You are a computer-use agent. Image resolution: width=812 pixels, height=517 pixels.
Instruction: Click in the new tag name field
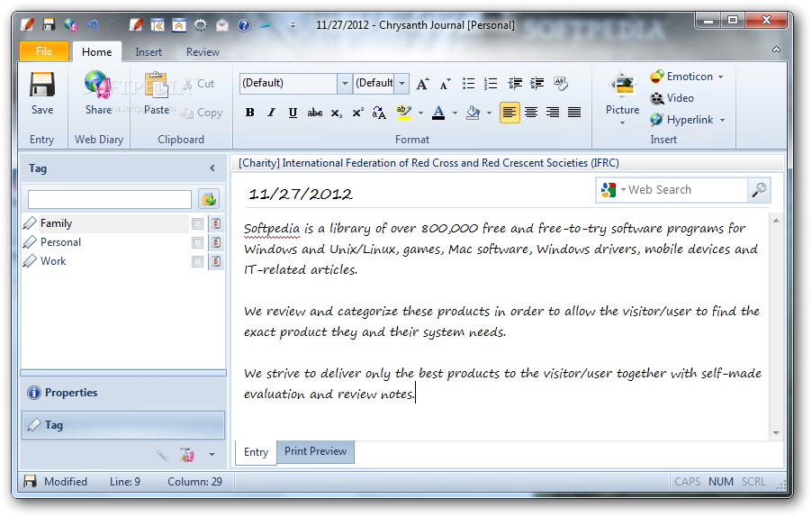pos(110,199)
